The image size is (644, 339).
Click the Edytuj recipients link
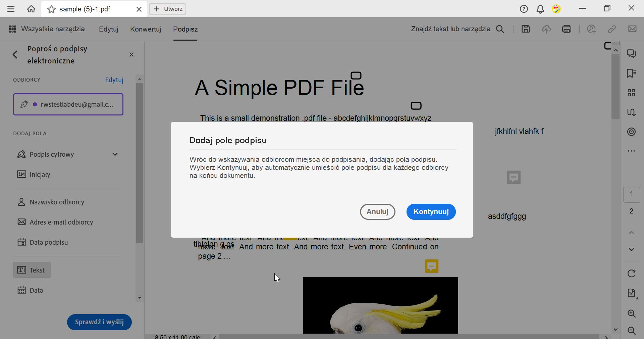click(x=114, y=80)
